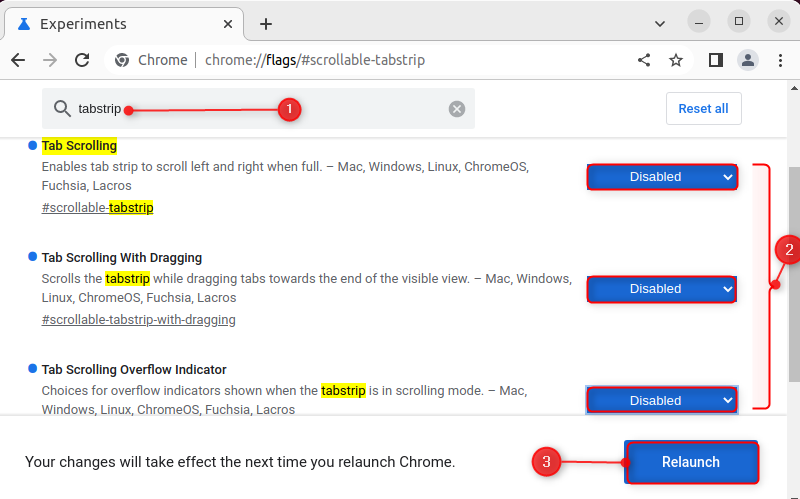Go back using the back arrow
The height and width of the screenshot is (499, 800).
18,60
